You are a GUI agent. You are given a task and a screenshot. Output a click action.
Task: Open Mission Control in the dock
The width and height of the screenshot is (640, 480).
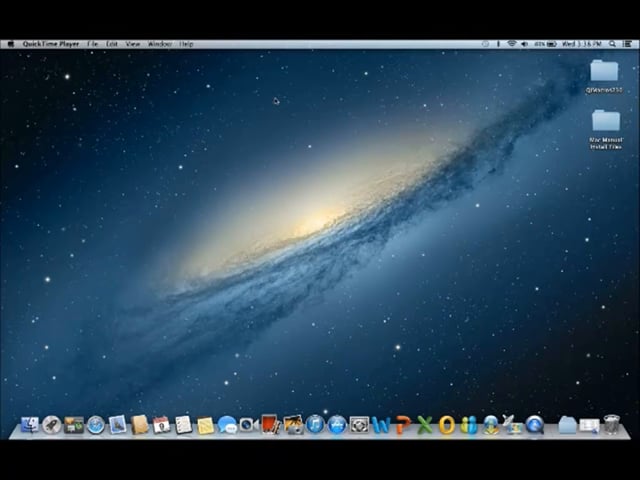(74, 425)
